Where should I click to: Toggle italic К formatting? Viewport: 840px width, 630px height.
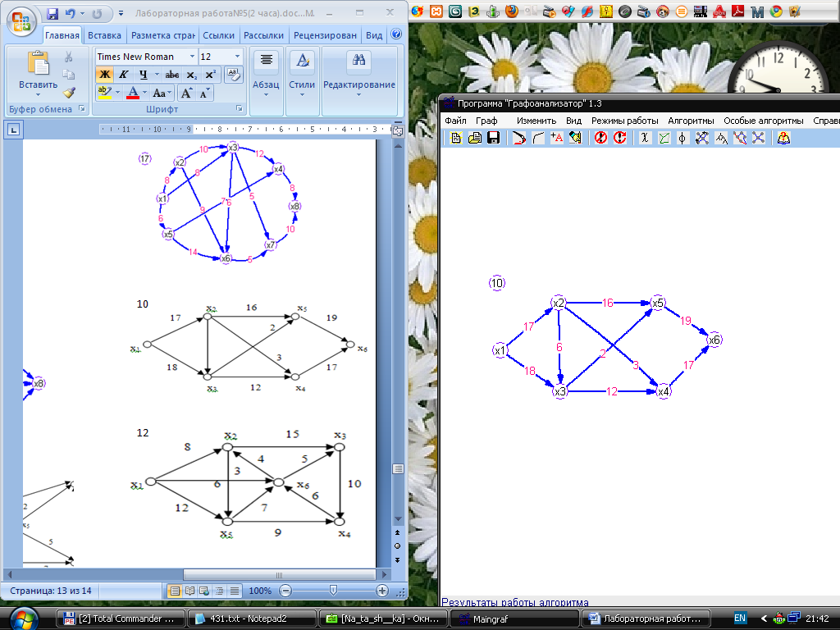click(x=123, y=75)
